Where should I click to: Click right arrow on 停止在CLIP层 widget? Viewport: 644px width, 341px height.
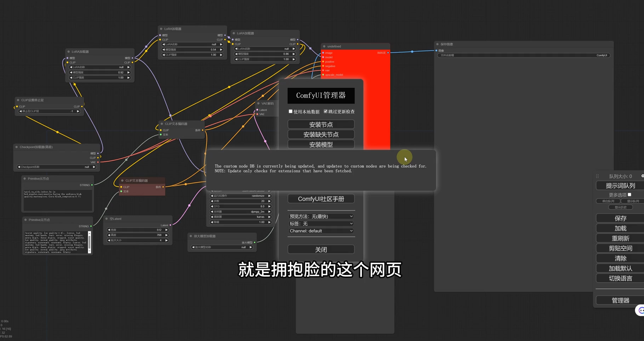coord(78,111)
